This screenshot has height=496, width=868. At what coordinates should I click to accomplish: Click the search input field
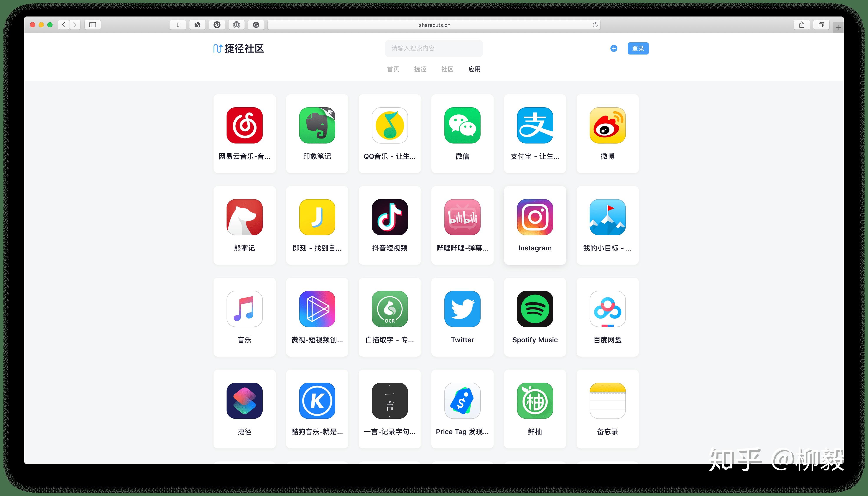433,49
